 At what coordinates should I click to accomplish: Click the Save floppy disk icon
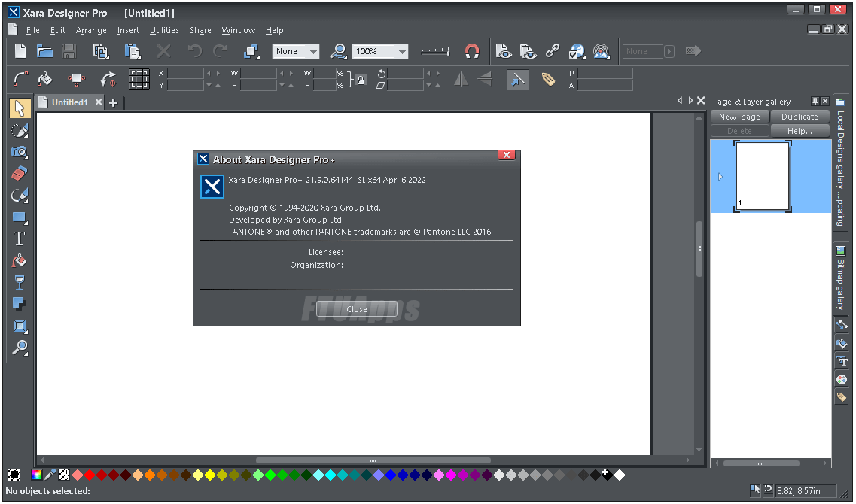(x=69, y=51)
